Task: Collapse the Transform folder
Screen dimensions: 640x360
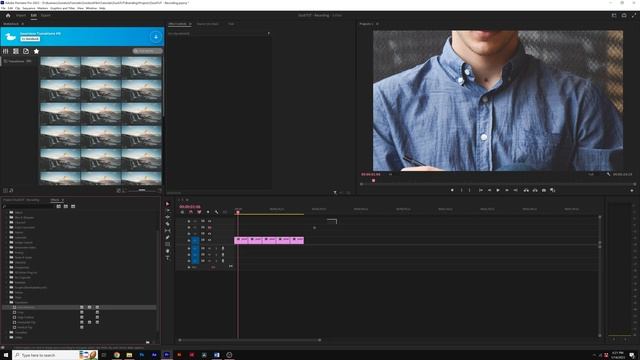Action: pos(6,302)
